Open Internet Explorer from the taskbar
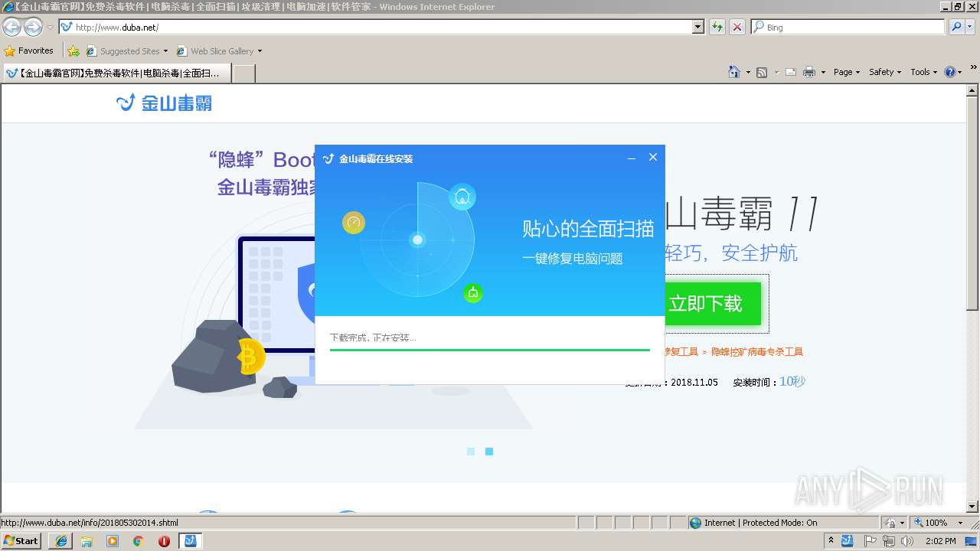Viewport: 980px width, 551px height. [60, 541]
